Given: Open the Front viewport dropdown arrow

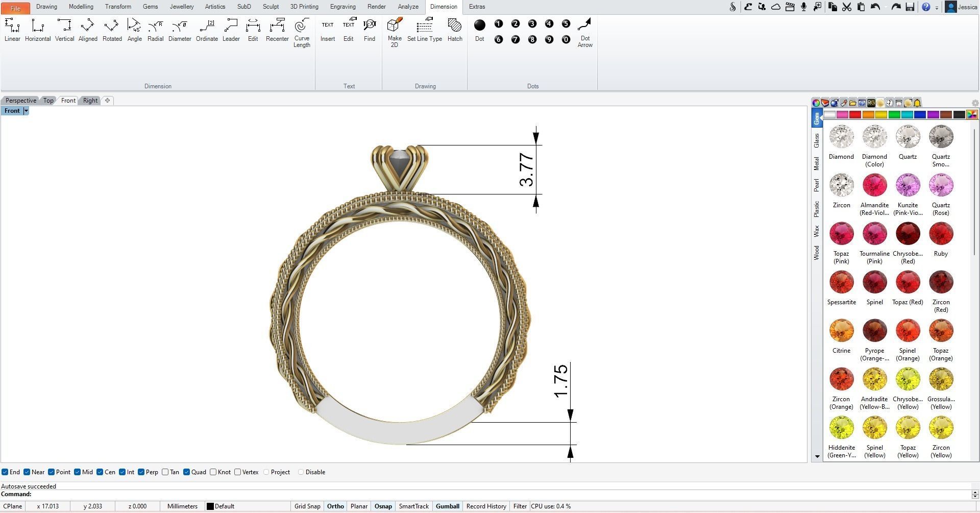Looking at the screenshot, I should point(26,111).
